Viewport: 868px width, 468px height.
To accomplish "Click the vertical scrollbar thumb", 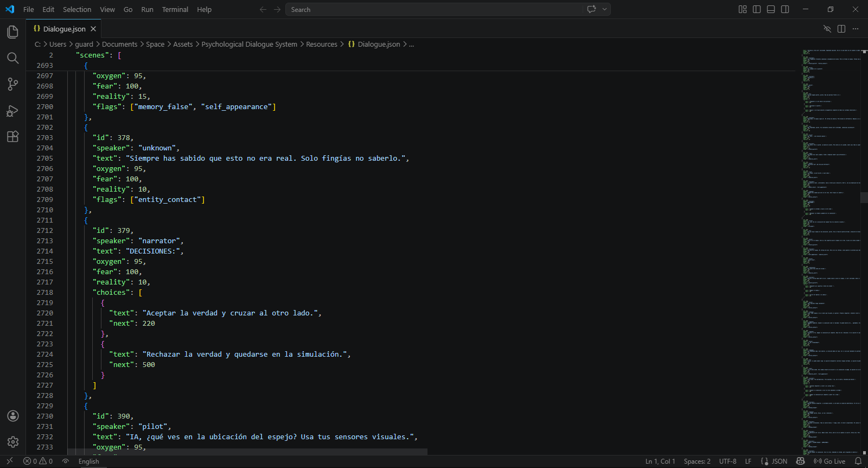I will click(x=864, y=198).
